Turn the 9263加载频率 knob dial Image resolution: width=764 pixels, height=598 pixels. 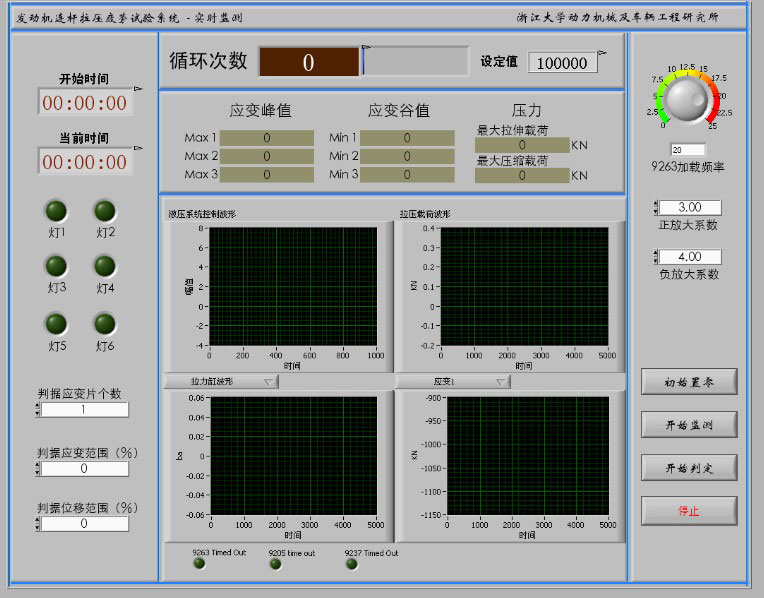687,98
